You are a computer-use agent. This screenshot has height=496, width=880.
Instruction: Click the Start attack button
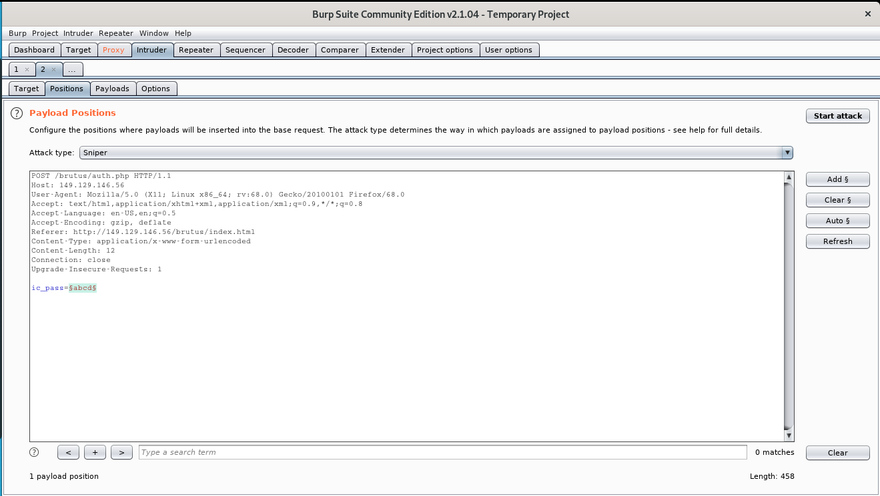click(838, 116)
